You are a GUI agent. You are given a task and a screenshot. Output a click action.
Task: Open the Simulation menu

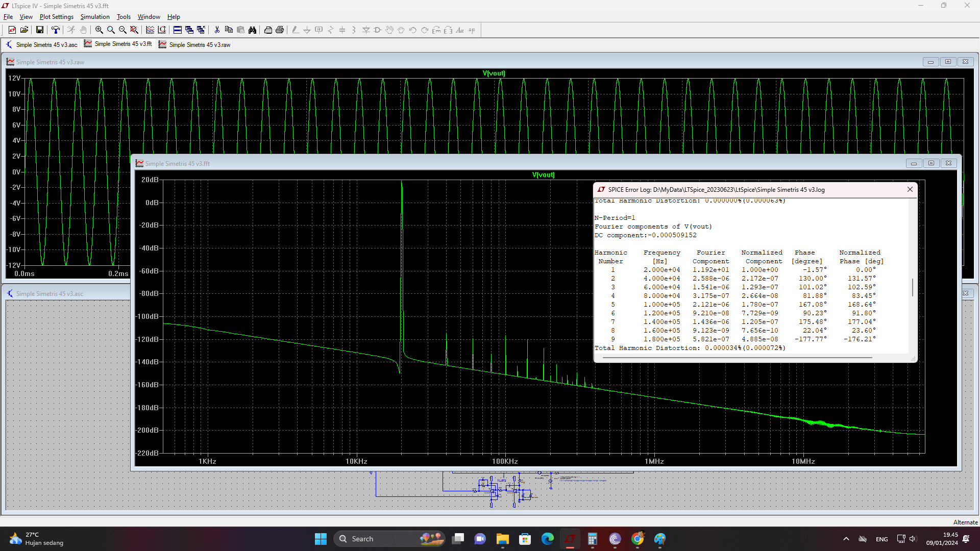[x=95, y=17]
